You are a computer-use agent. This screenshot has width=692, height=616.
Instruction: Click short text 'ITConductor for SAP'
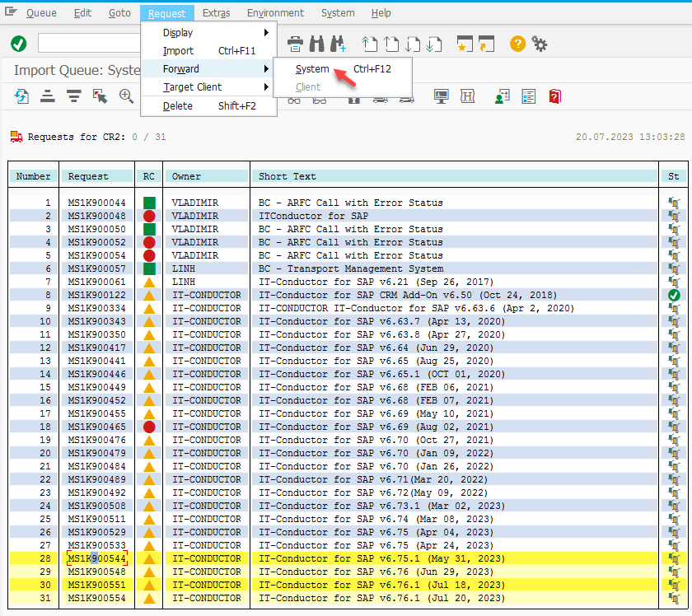pos(313,216)
